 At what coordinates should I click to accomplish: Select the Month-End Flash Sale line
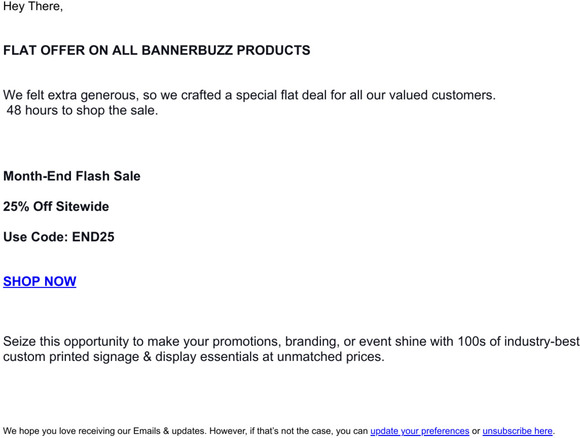[x=72, y=176]
